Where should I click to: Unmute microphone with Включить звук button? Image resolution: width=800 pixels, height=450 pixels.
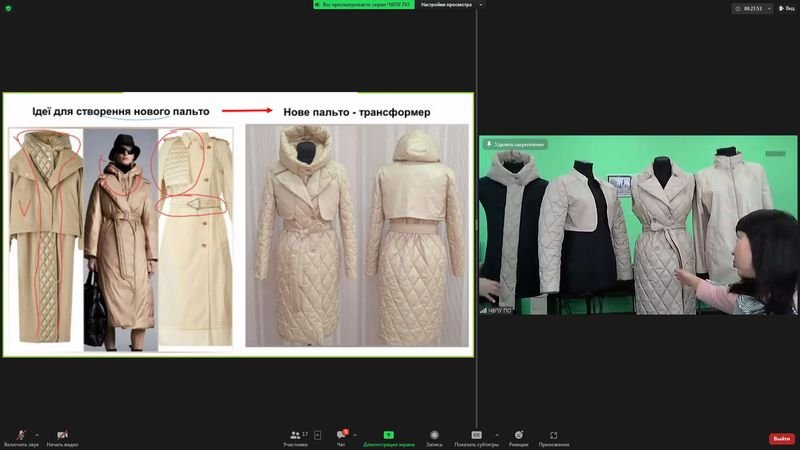[21, 436]
